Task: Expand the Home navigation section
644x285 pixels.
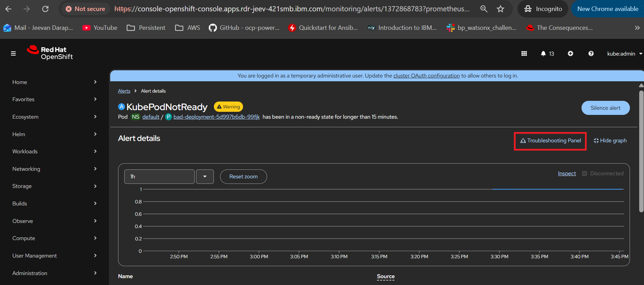Action: [54, 82]
